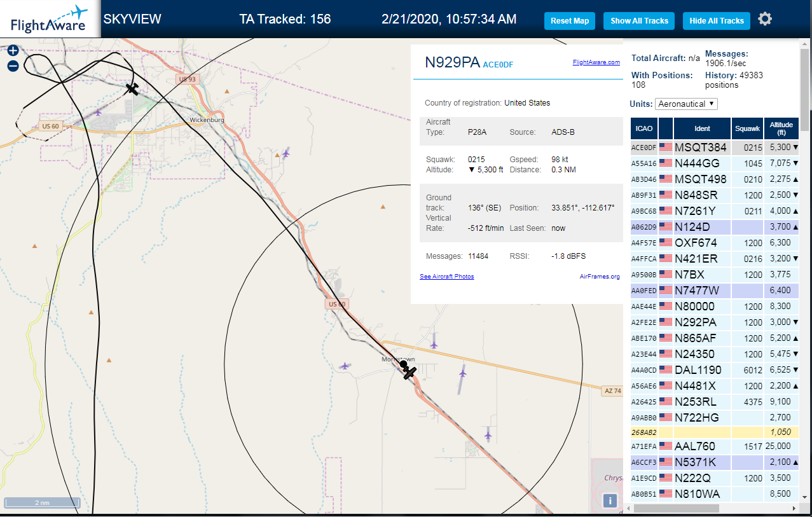The image size is (812, 517).
Task: Sort table by Ident column
Action: pyautogui.click(x=702, y=128)
